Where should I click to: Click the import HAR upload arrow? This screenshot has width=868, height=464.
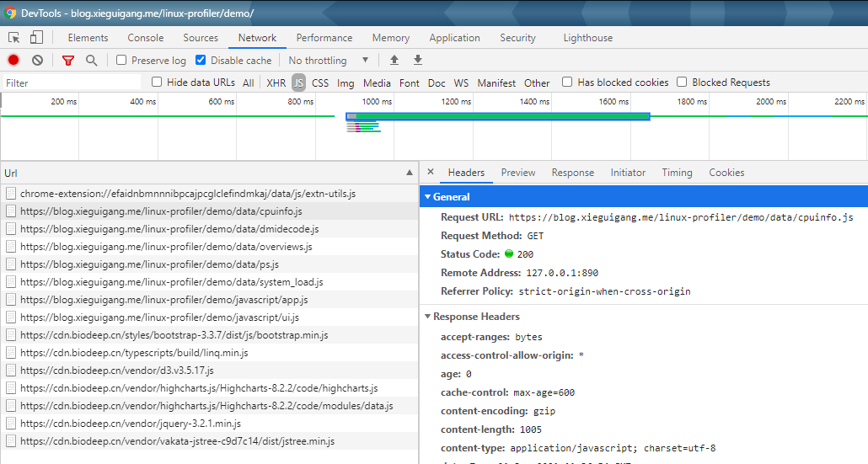pyautogui.click(x=394, y=61)
